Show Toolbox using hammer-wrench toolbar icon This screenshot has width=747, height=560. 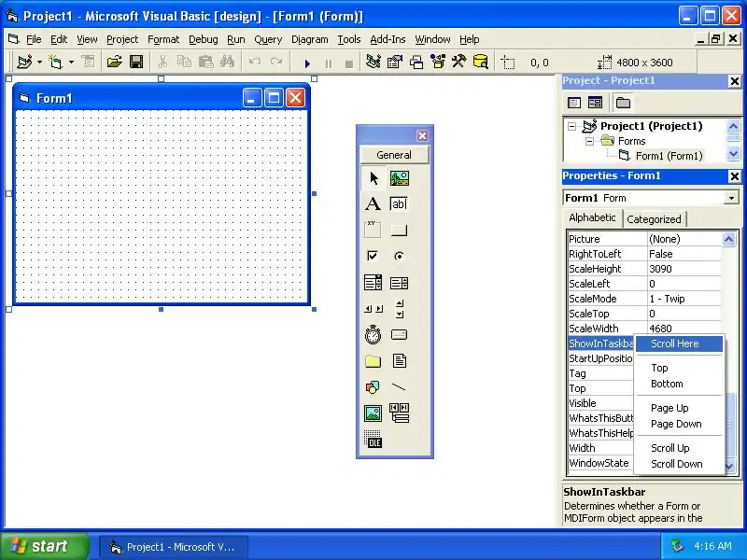click(x=459, y=62)
